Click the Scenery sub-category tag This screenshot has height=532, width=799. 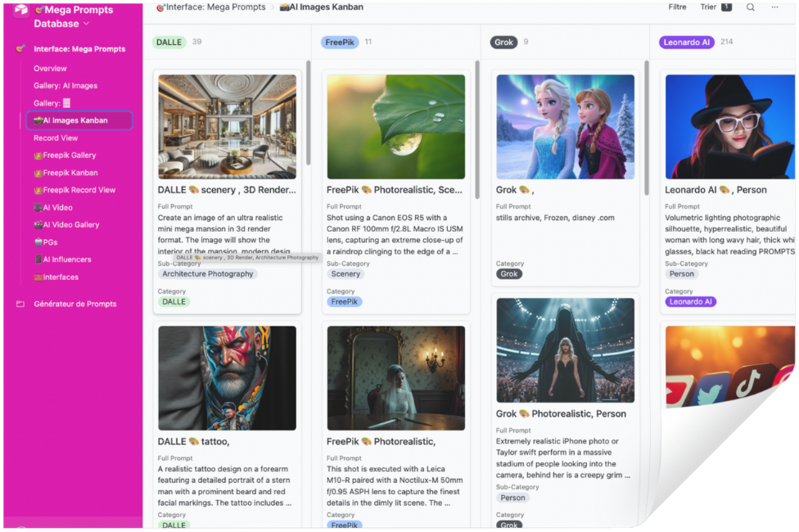345,273
